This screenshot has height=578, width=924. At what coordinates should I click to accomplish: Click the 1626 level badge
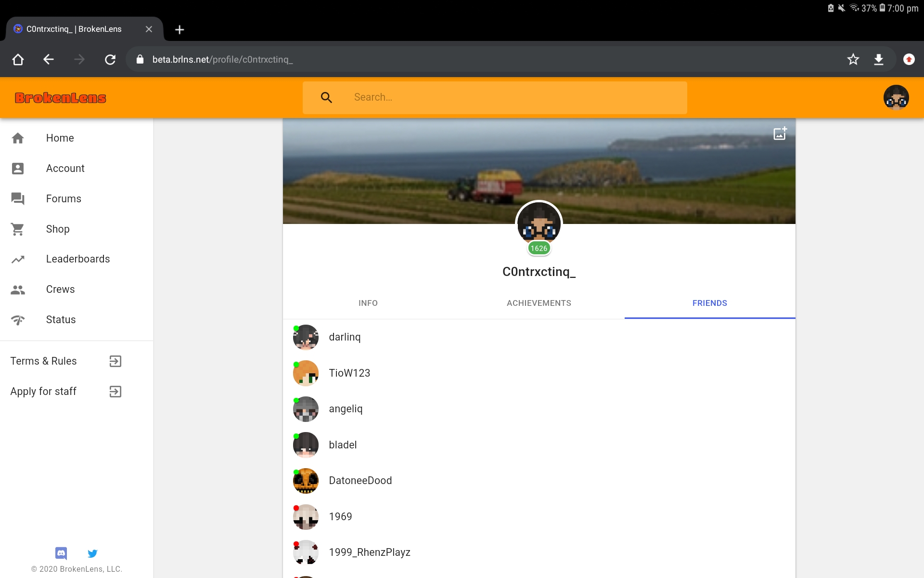click(539, 249)
